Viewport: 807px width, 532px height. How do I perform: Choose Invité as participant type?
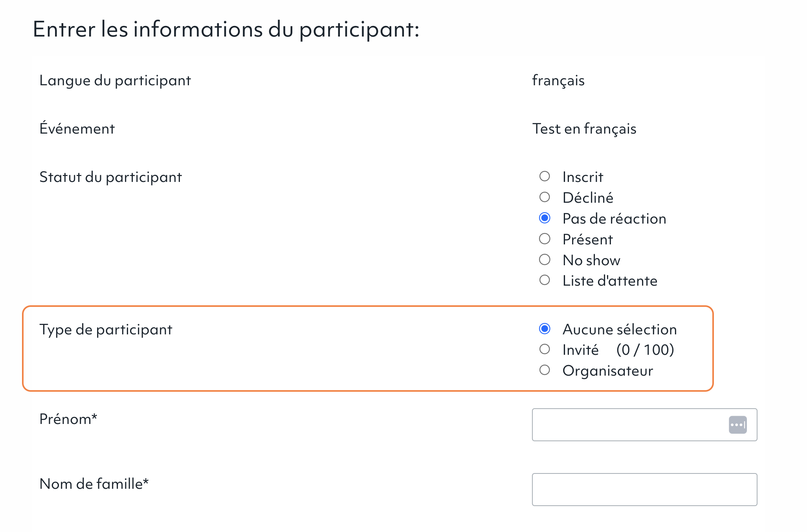(545, 349)
